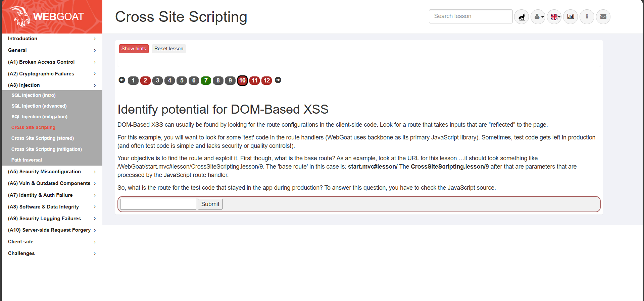
Task: Open lesson page 5
Action: (182, 80)
